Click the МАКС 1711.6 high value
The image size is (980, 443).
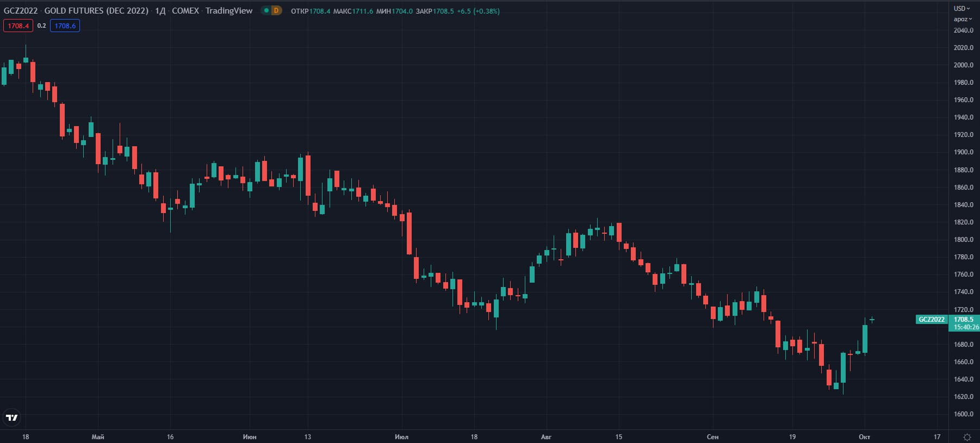click(353, 11)
